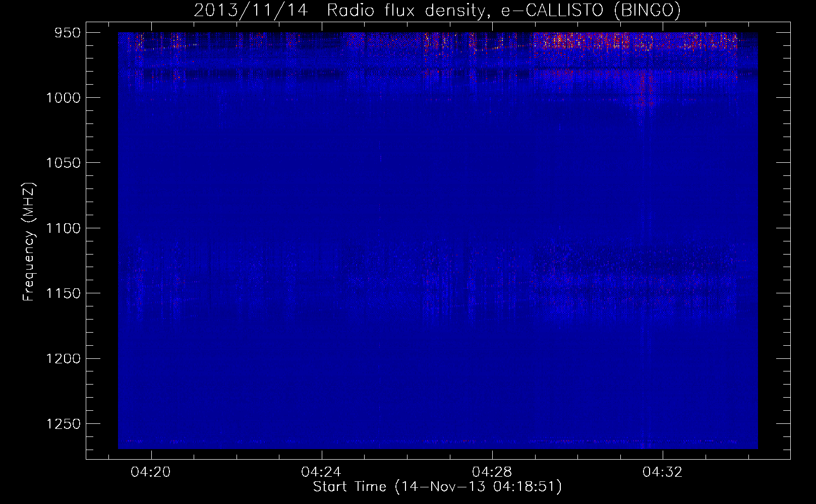Click the 1050 frequency tick label
Image resolution: width=816 pixels, height=504 pixels.
coord(64,163)
